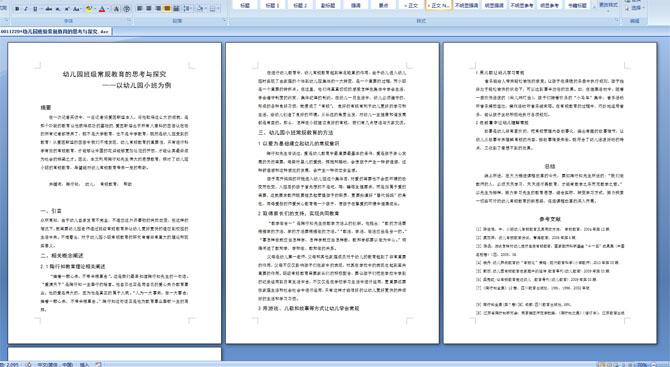Click the first page containing the paper title
670x367 pixels.
[x=115, y=193]
